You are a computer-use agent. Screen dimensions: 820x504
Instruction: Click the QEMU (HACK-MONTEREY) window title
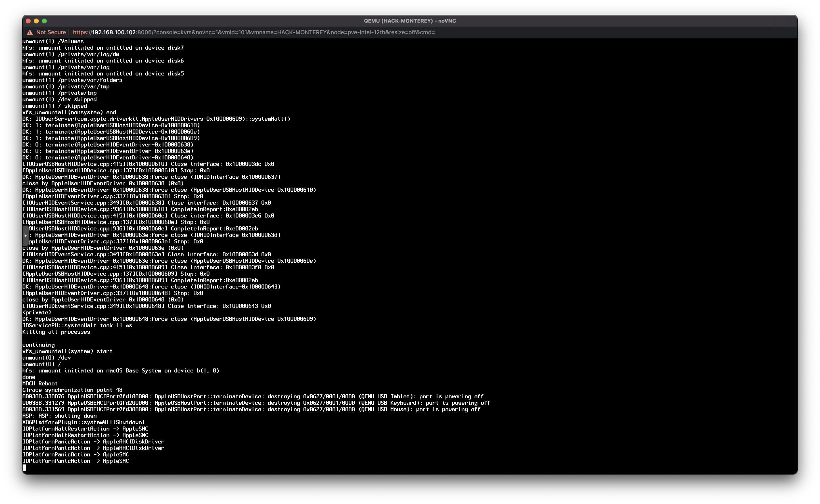pyautogui.click(x=410, y=21)
